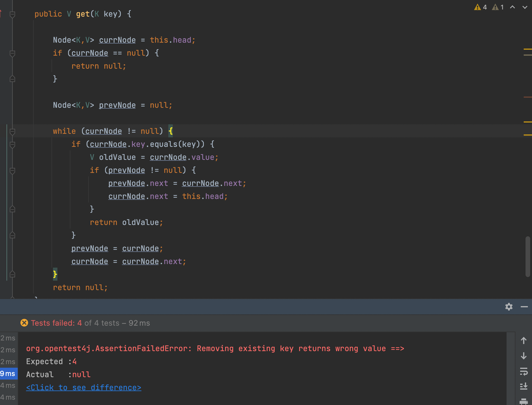The width and height of the screenshot is (532, 405).
Task: Select the highlighted 9 ms test result
Action: 8,374
